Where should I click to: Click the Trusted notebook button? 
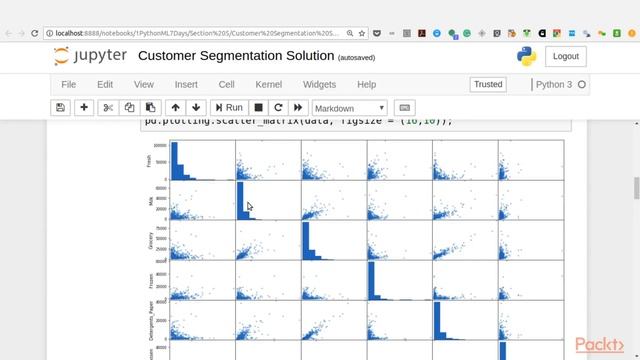[x=488, y=84]
